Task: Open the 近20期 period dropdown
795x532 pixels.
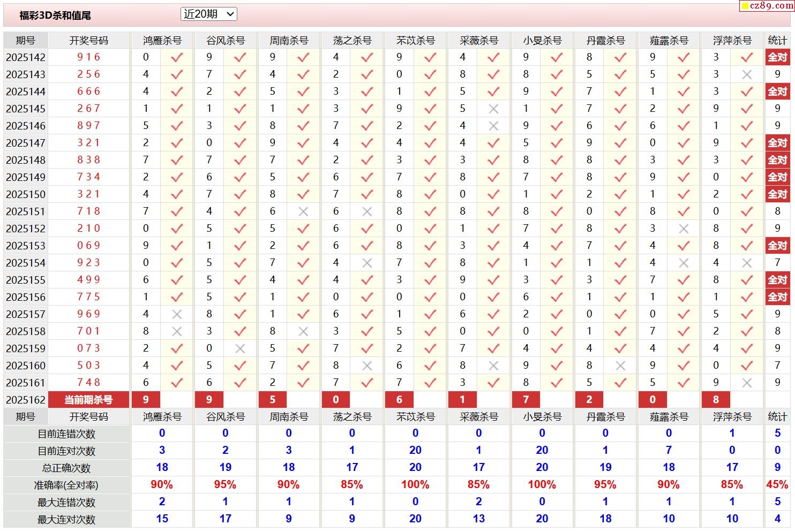Action: pyautogui.click(x=208, y=14)
